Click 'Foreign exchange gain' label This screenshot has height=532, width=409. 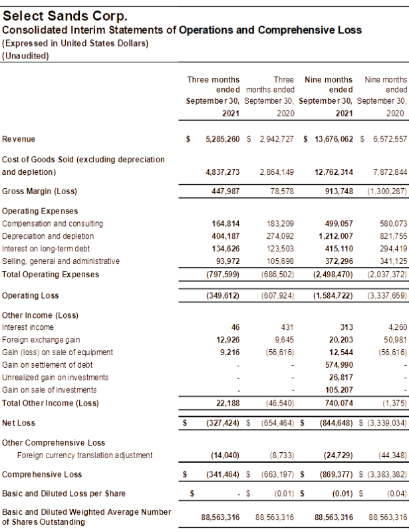[41, 340]
